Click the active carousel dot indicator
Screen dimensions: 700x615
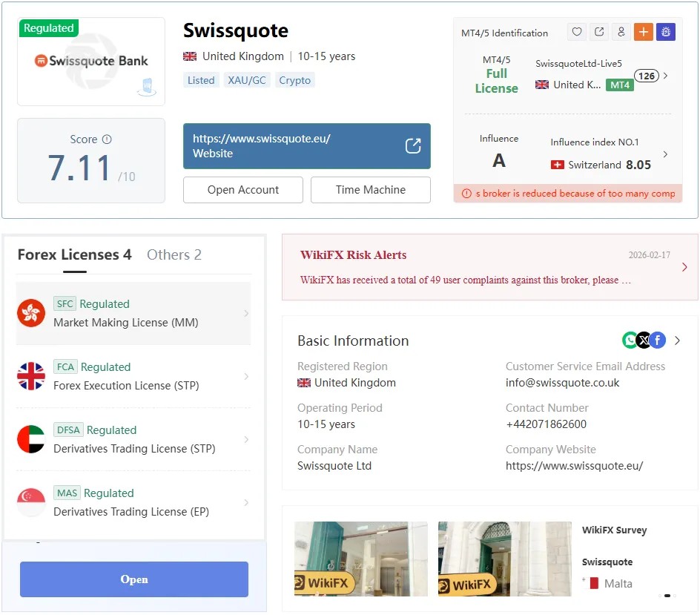[667, 596]
